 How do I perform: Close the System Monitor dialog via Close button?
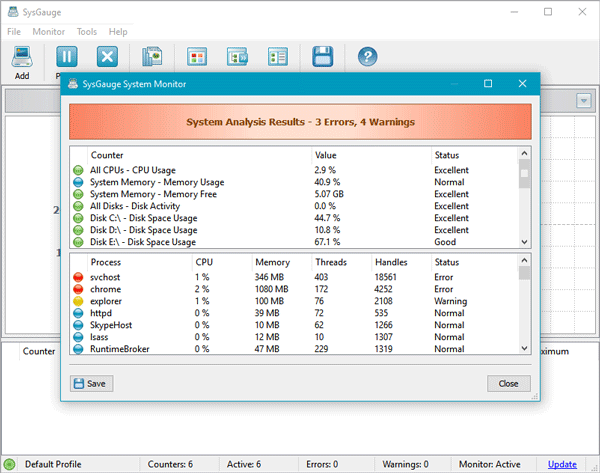(x=508, y=384)
